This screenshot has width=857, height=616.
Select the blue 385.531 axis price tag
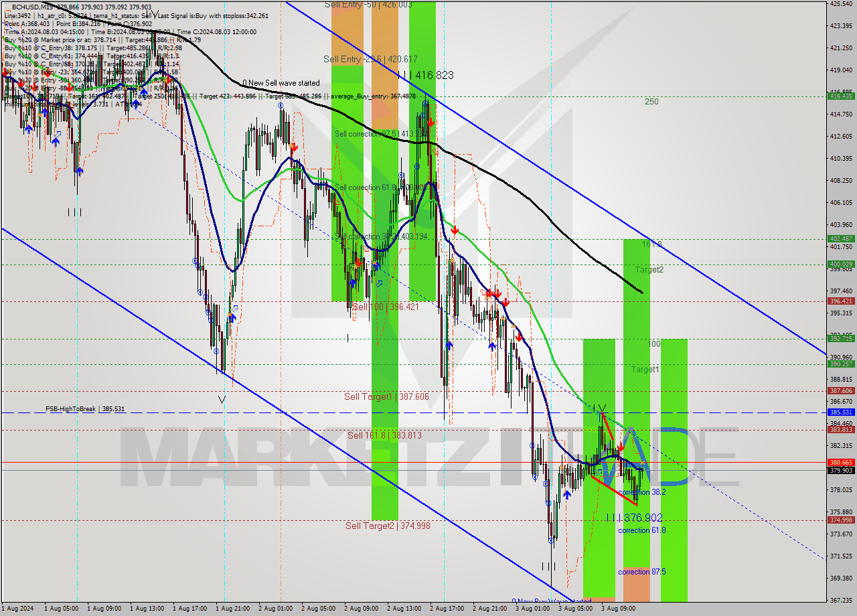coord(841,412)
